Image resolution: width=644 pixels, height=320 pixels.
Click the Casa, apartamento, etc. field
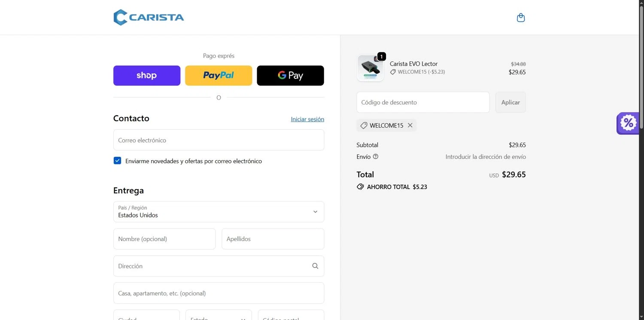(x=219, y=293)
